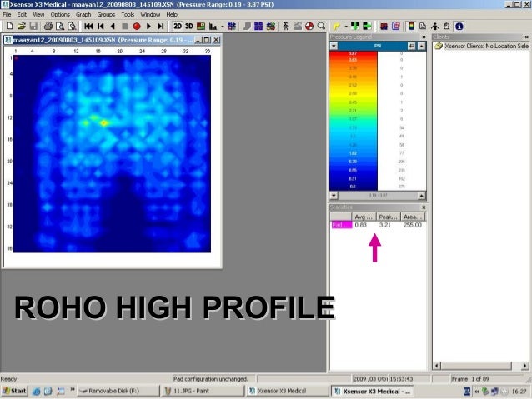Open the File menu
The width and height of the screenshot is (532, 399).
click(7, 14)
